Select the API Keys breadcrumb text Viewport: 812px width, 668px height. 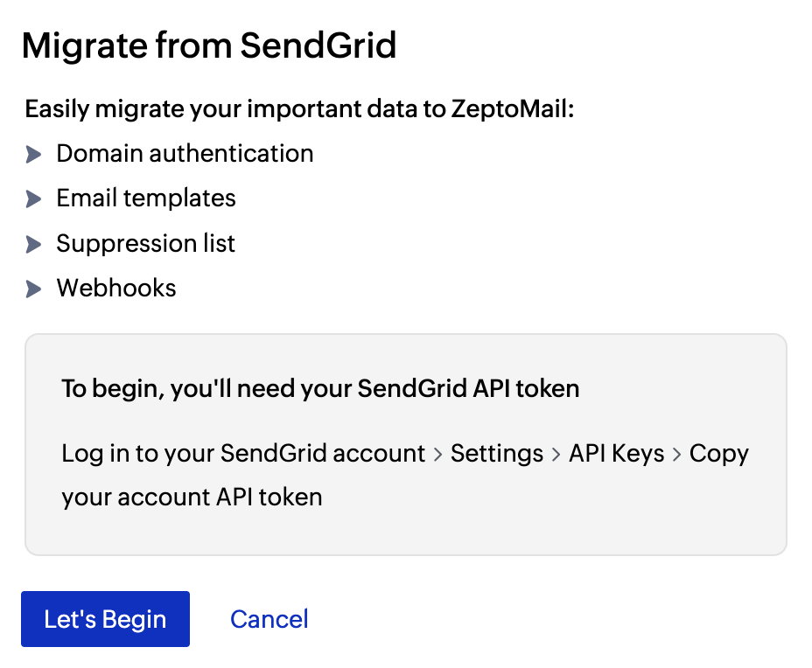pyautogui.click(x=616, y=454)
